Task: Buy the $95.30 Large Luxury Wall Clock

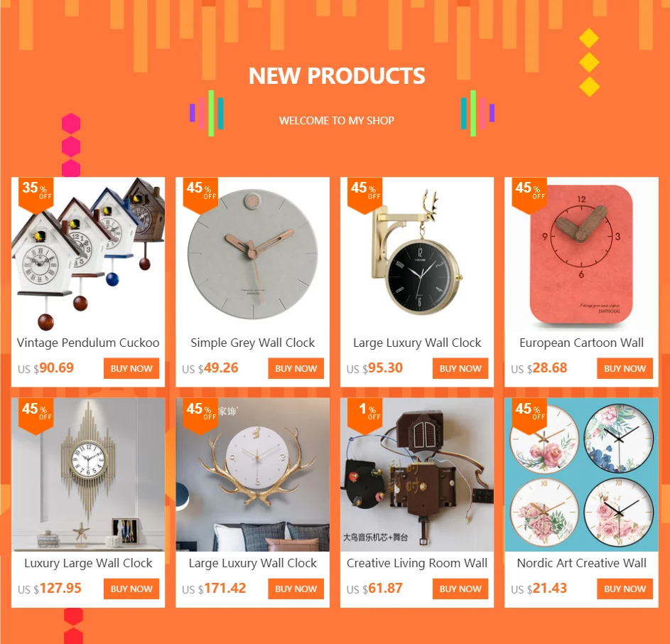Action: pos(460,369)
